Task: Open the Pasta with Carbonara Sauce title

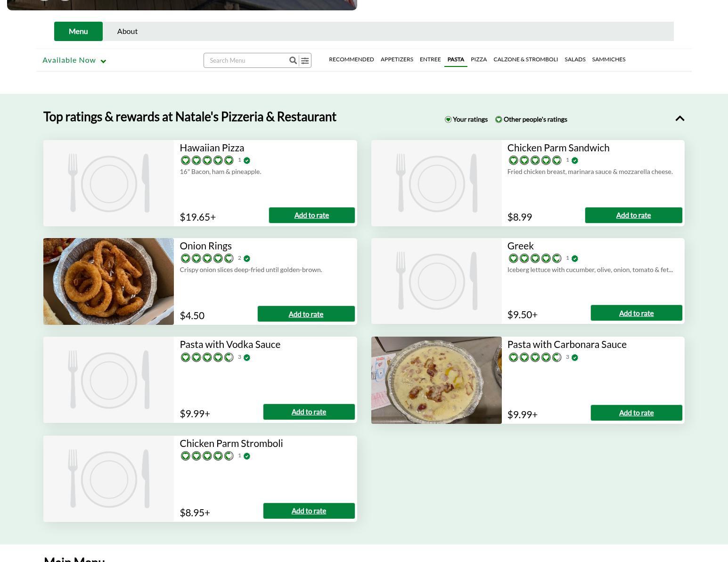Action: [x=567, y=345]
